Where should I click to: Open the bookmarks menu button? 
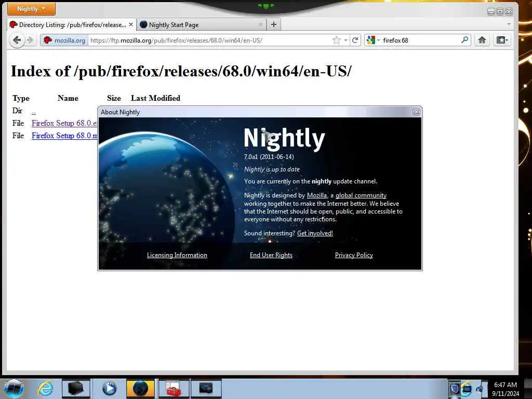(x=502, y=41)
